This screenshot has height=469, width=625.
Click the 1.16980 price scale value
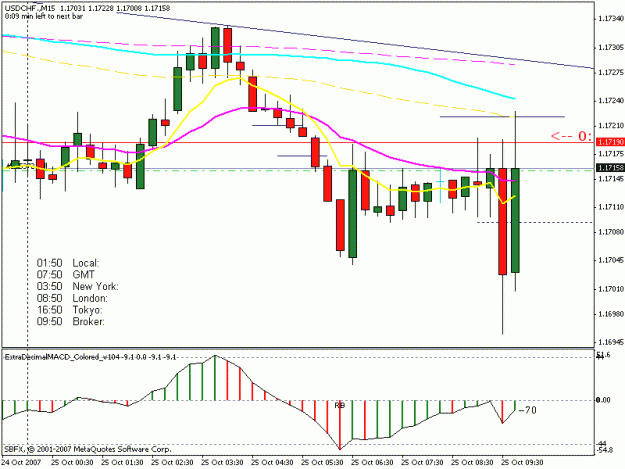611,314
